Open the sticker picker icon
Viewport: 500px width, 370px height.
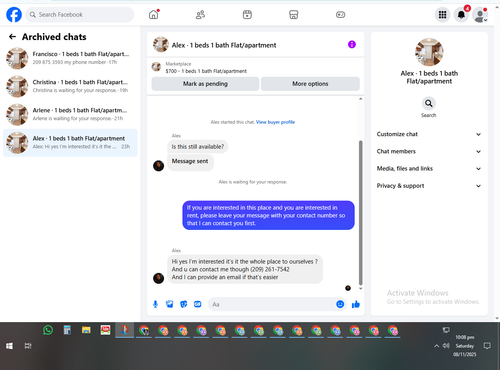[184, 304]
